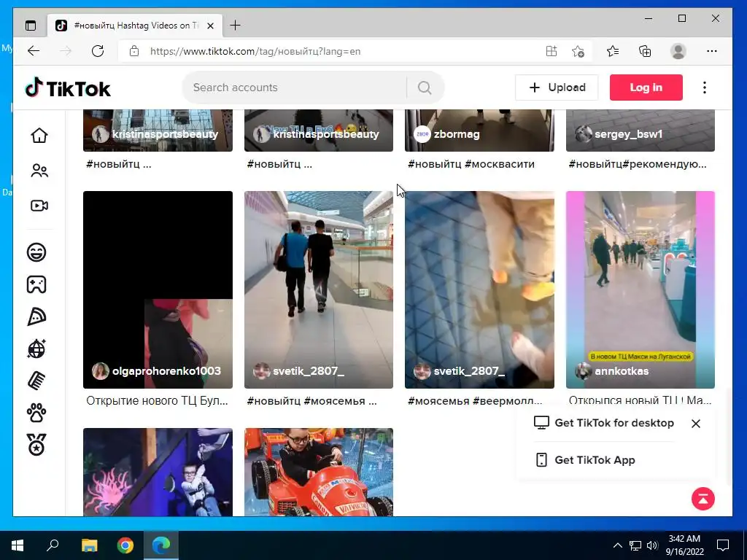This screenshot has height=560, width=747.
Task: Open sergey_bsw1 video thumbnail
Action: coord(640,131)
